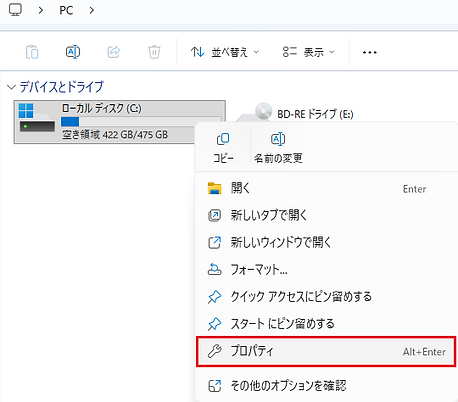Click the share icon in toolbar

click(x=114, y=52)
